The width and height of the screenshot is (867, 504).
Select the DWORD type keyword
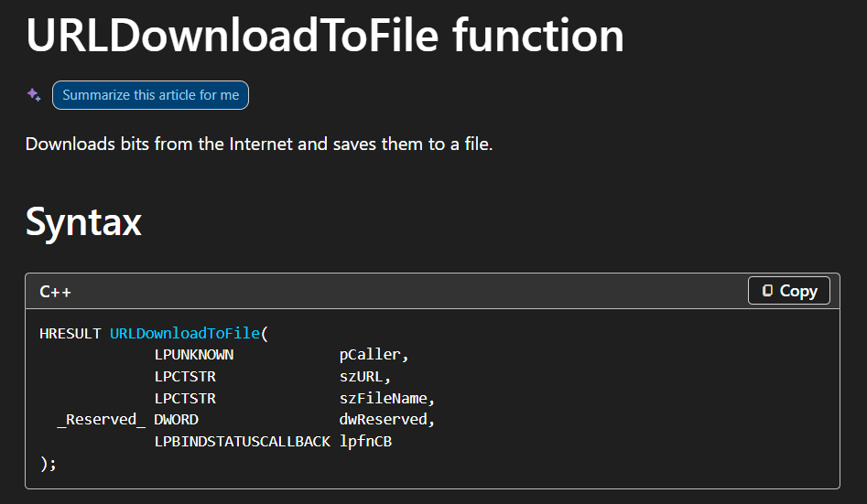(x=176, y=420)
